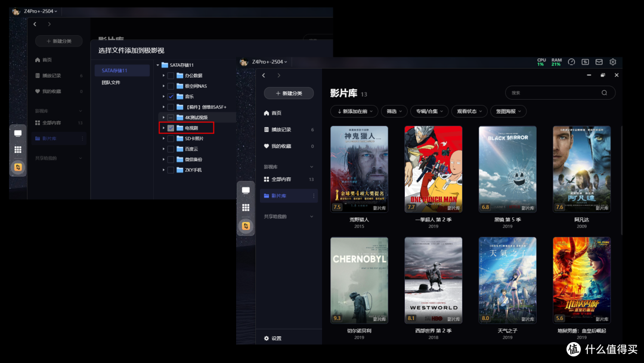Image resolution: width=644 pixels, height=363 pixels.
Task: Expand the 共享给我的 section in front sidebar
Action: 311,217
